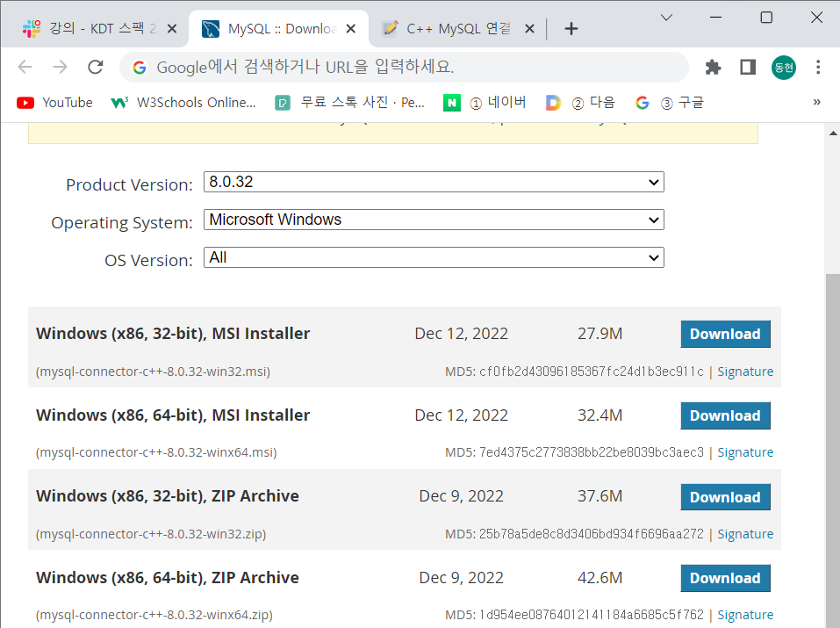Click the browser forward arrow
Viewport: 840px width, 628px height.
coord(60,67)
